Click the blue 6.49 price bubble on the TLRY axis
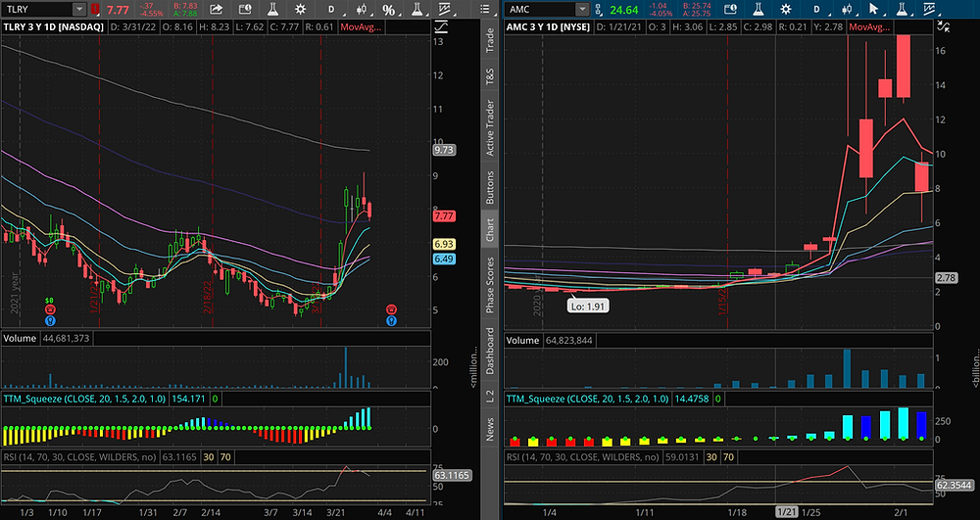The width and height of the screenshot is (980, 520). (445, 259)
